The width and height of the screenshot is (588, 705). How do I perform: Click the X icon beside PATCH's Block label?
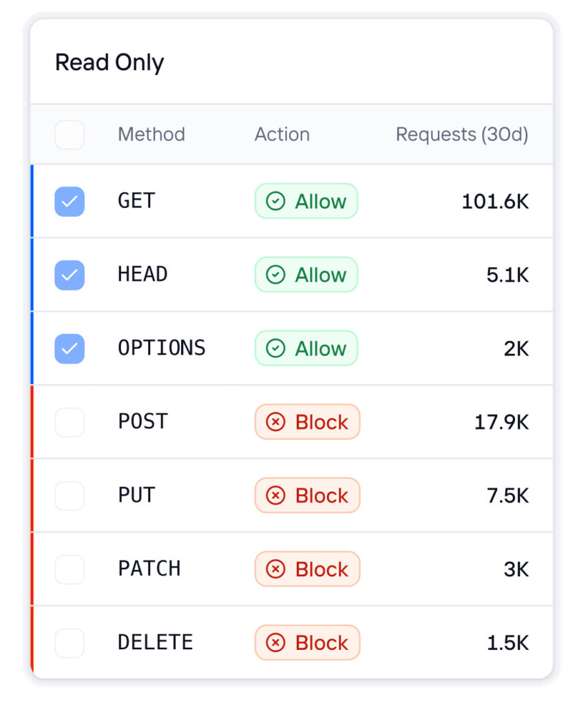276,569
